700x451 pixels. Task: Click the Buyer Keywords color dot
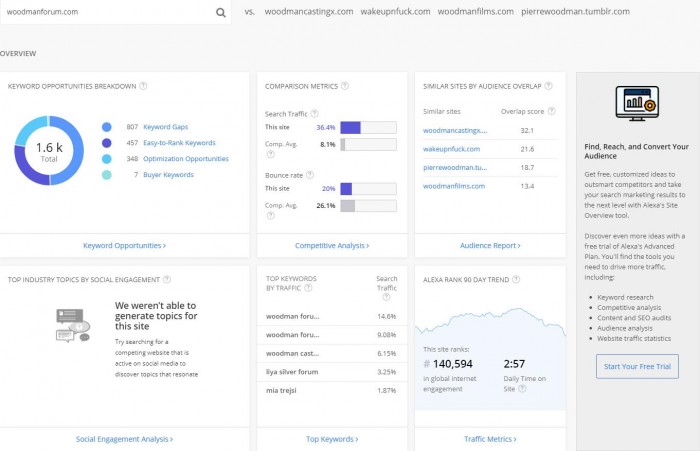(106, 175)
